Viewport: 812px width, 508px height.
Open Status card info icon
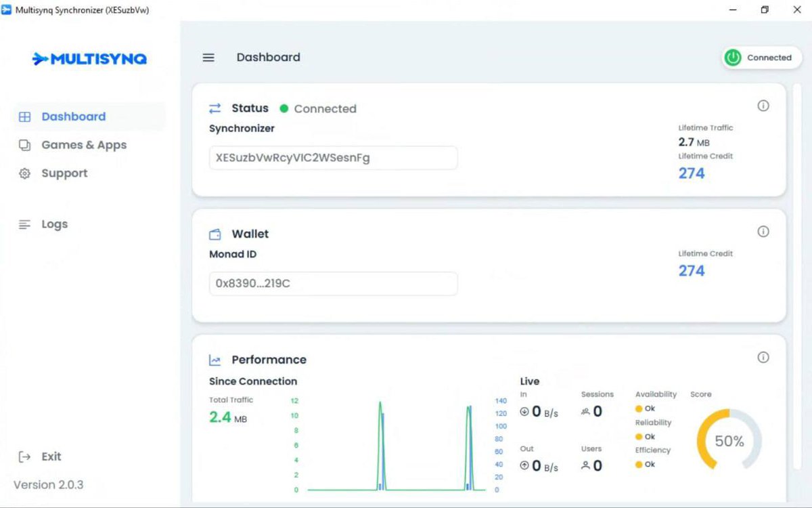[763, 106]
